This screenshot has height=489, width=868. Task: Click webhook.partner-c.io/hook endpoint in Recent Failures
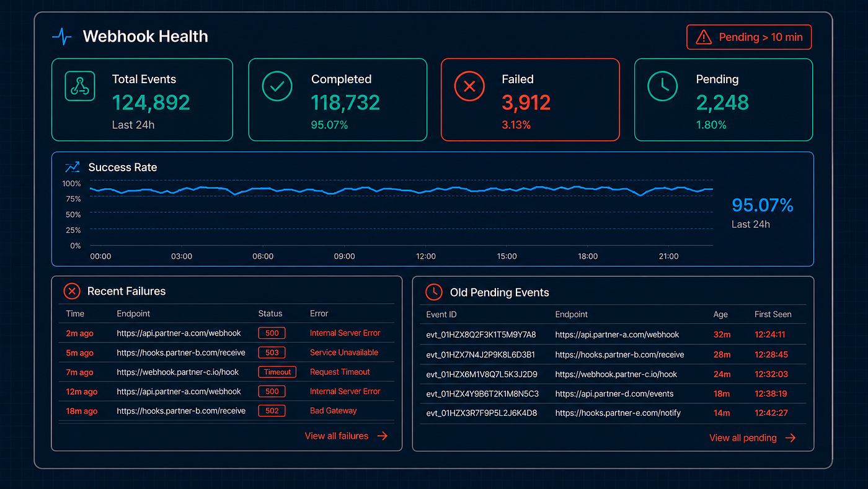coord(178,372)
